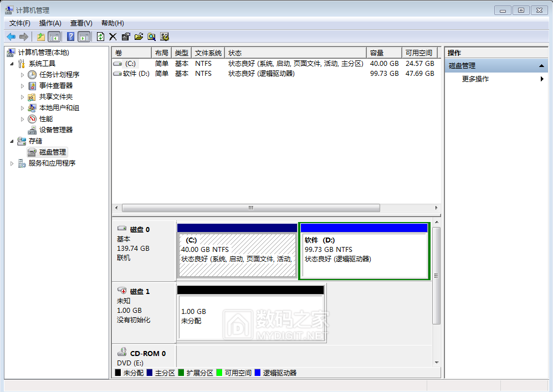Open Help via the blue question mark icon

click(x=70, y=37)
